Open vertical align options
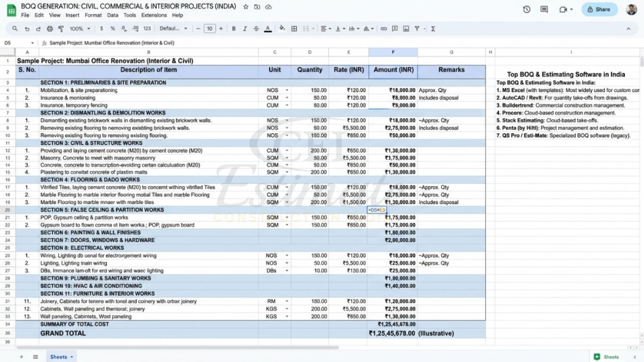This screenshot has width=644, height=362. 339,29
